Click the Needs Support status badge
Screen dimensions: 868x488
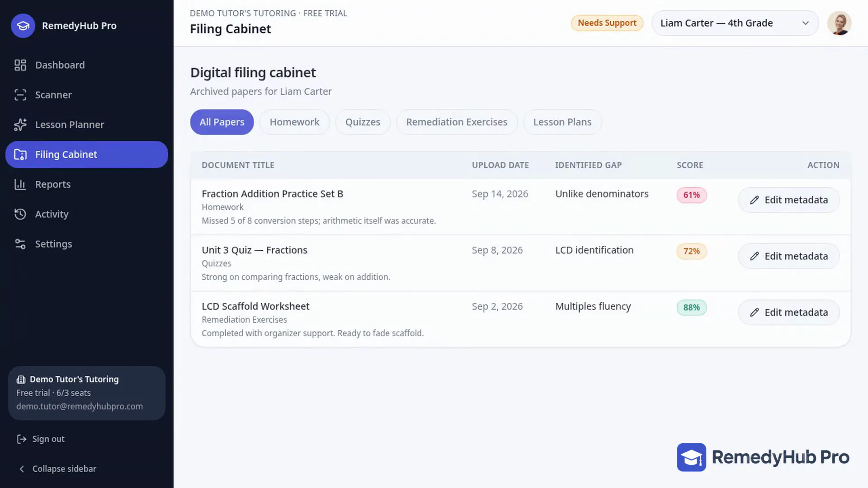pos(607,23)
